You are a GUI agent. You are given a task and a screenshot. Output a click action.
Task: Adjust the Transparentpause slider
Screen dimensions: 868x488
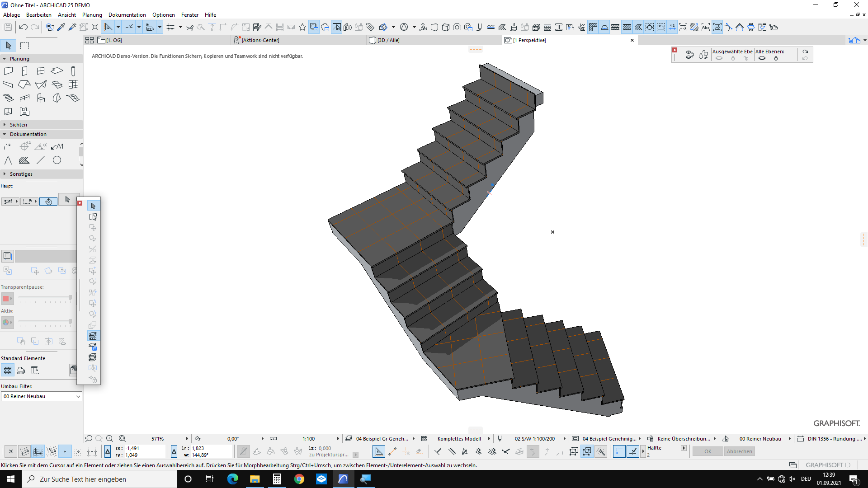[x=70, y=298]
